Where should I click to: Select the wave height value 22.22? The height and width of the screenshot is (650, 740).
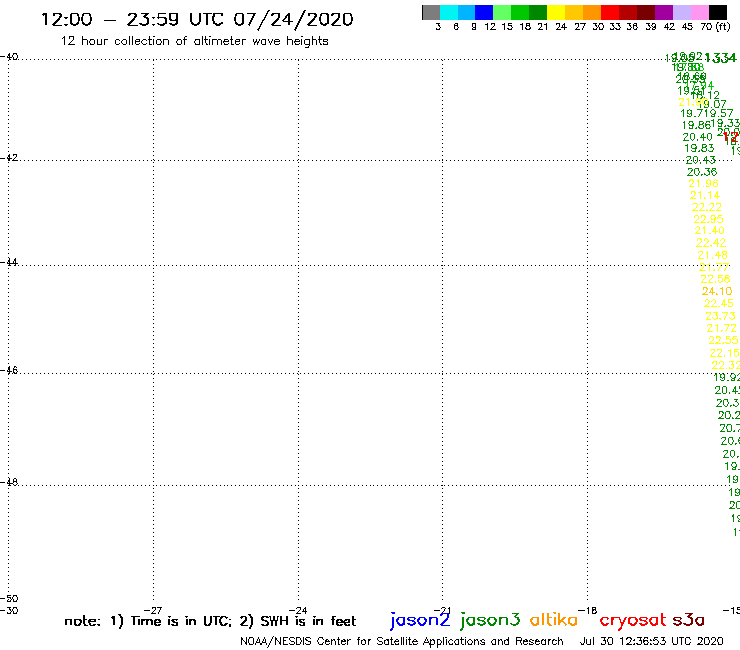coord(706,207)
